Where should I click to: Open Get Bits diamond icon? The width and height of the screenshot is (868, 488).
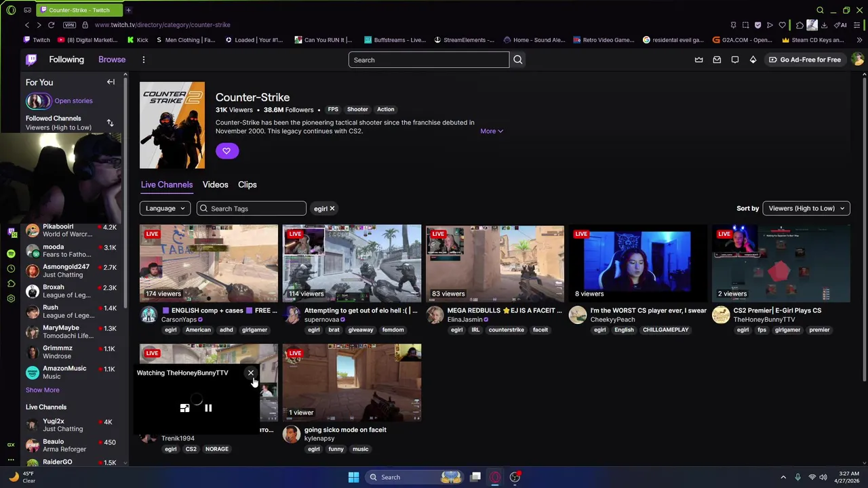coord(753,60)
